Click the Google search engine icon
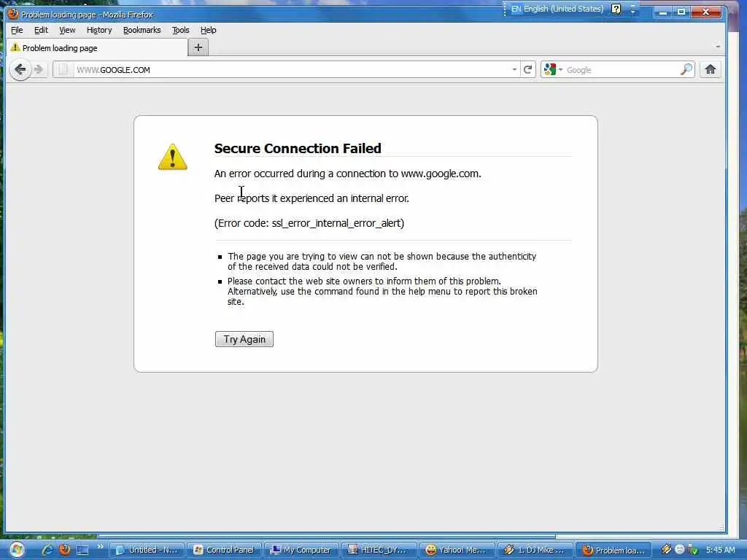747x560 pixels. (550, 69)
